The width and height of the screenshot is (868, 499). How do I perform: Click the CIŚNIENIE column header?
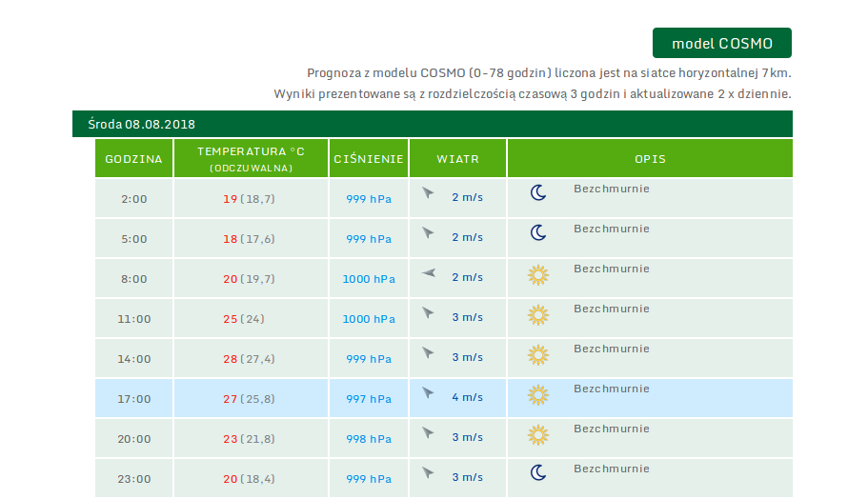pyautogui.click(x=369, y=159)
